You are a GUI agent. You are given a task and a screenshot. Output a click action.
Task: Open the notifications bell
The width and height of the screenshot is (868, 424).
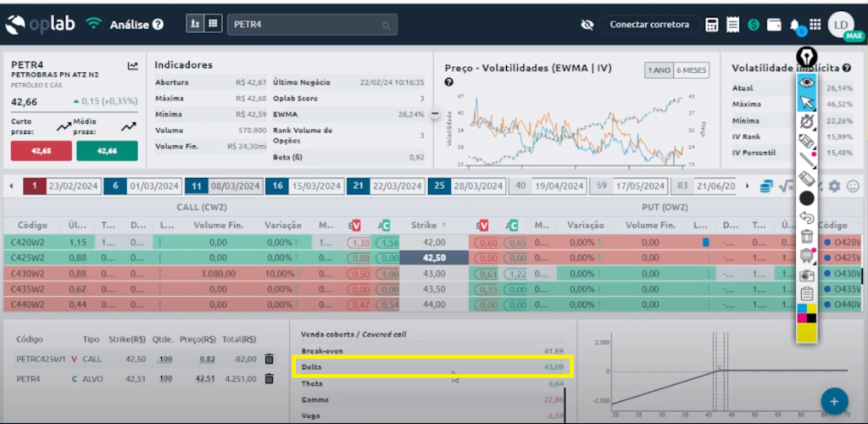click(x=795, y=25)
